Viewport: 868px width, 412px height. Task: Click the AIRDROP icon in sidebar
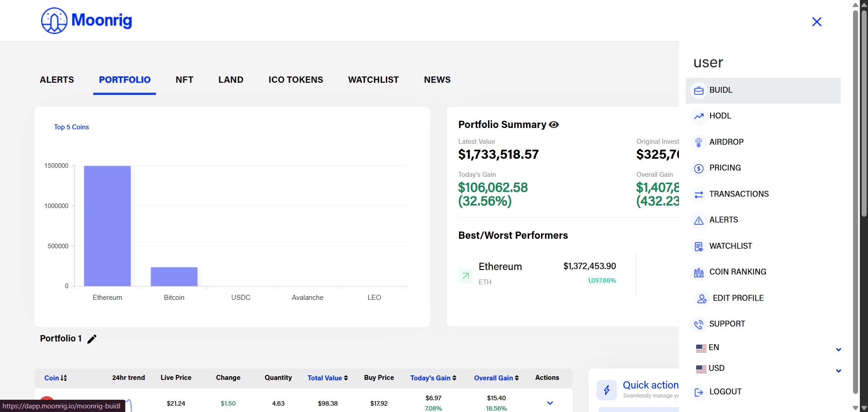tap(699, 142)
